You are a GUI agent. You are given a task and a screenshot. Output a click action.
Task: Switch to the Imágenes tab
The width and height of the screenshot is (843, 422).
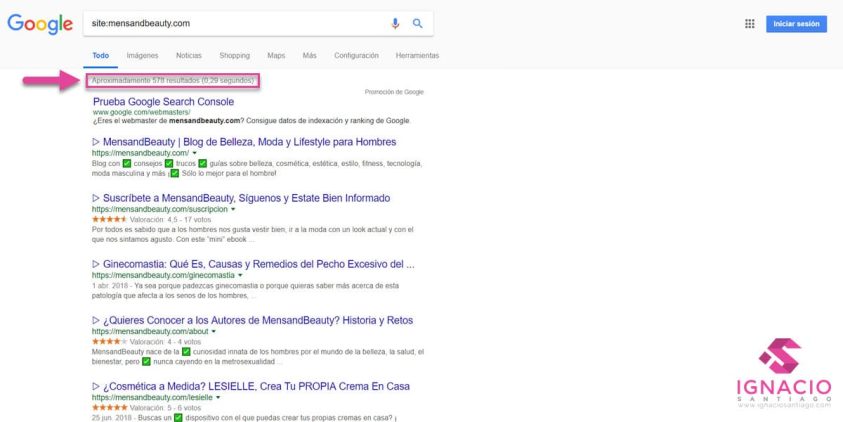142,55
